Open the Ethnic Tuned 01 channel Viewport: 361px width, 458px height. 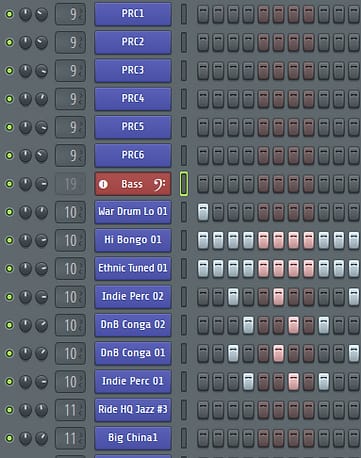point(133,268)
